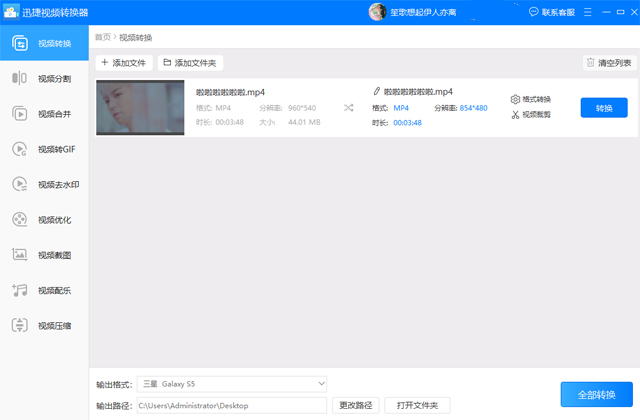Click the 视频裁剪 scissors icon
The height and width of the screenshot is (420, 640).
pyautogui.click(x=515, y=115)
